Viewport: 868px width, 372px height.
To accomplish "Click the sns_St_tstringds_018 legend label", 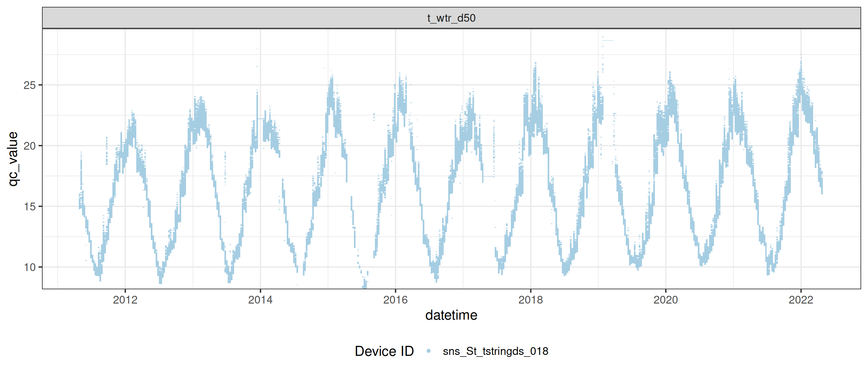I will 495,351.
